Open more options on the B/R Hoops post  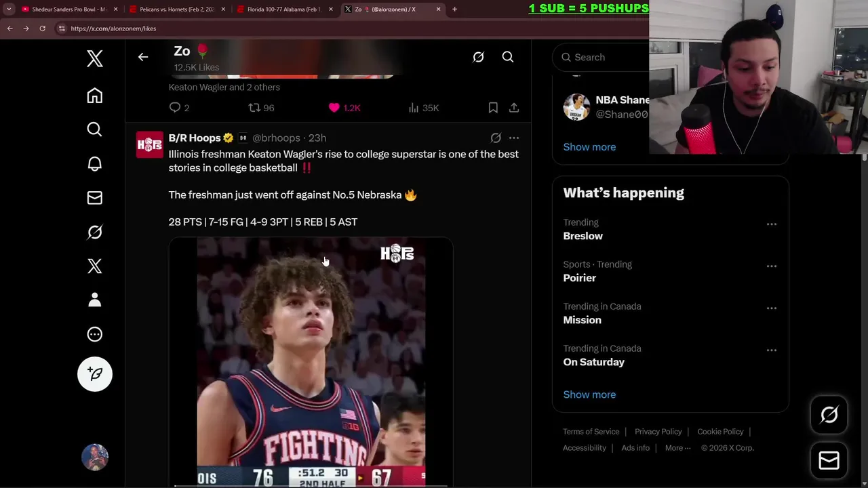pyautogui.click(x=514, y=138)
